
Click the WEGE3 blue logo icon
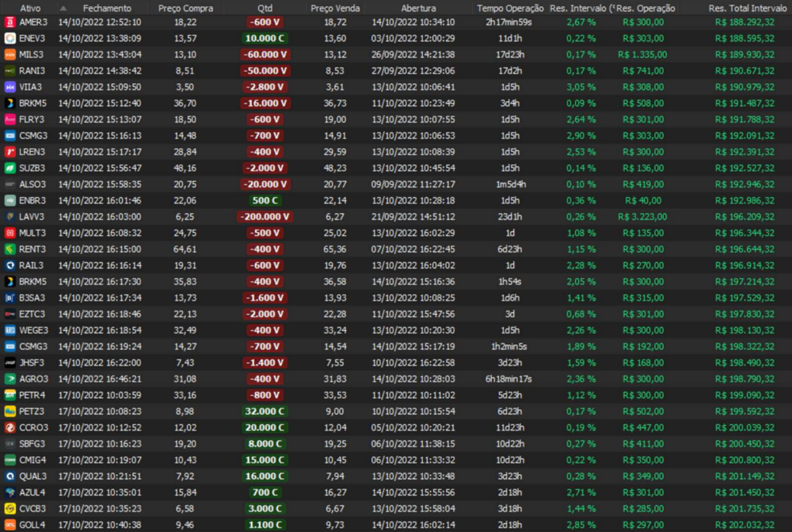(10, 330)
